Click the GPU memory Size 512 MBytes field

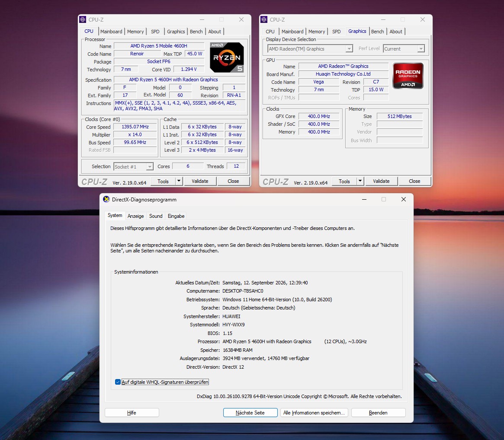pos(400,116)
